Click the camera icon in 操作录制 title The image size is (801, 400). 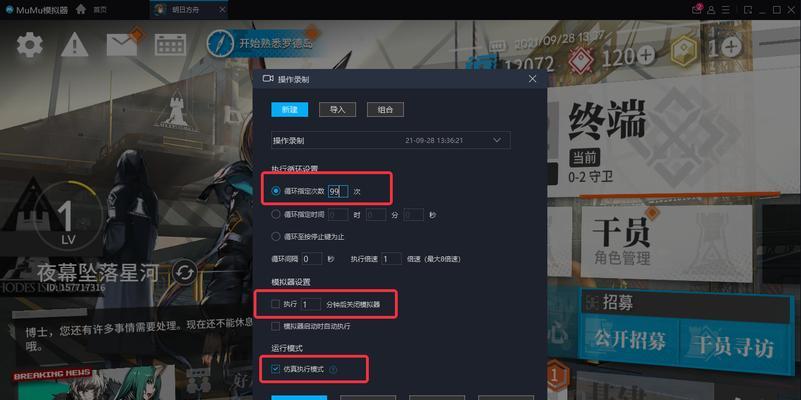click(x=268, y=78)
